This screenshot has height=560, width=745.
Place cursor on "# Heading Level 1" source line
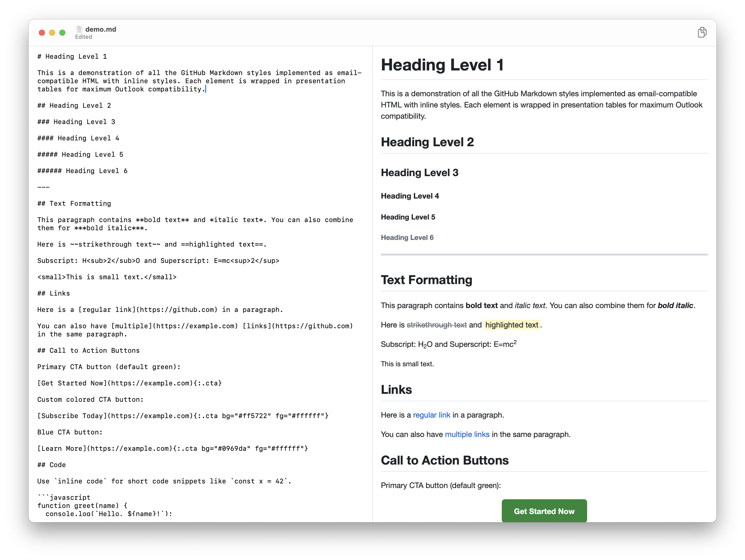pos(72,57)
